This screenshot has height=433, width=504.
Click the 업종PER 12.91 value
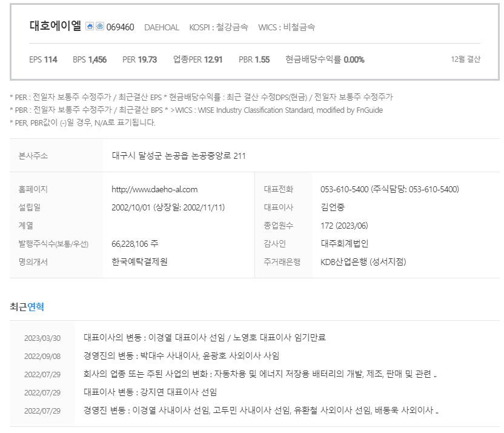(x=197, y=59)
